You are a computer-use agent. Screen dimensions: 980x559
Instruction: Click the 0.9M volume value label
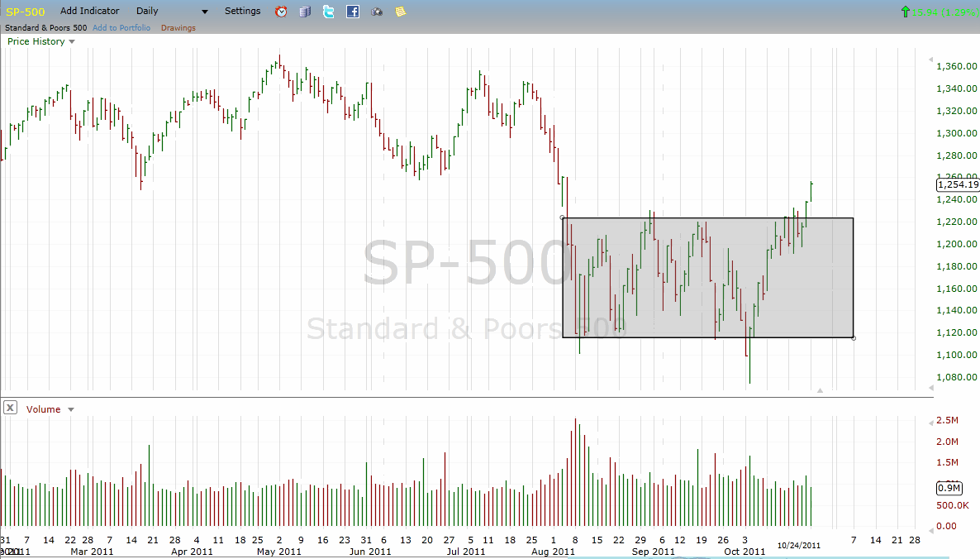949,489
